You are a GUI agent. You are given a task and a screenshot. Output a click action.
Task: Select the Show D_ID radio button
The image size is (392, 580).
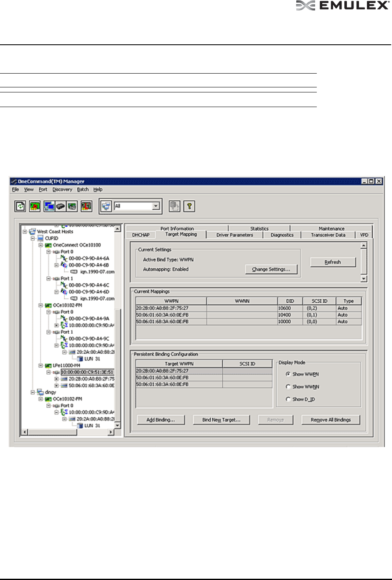(x=288, y=399)
